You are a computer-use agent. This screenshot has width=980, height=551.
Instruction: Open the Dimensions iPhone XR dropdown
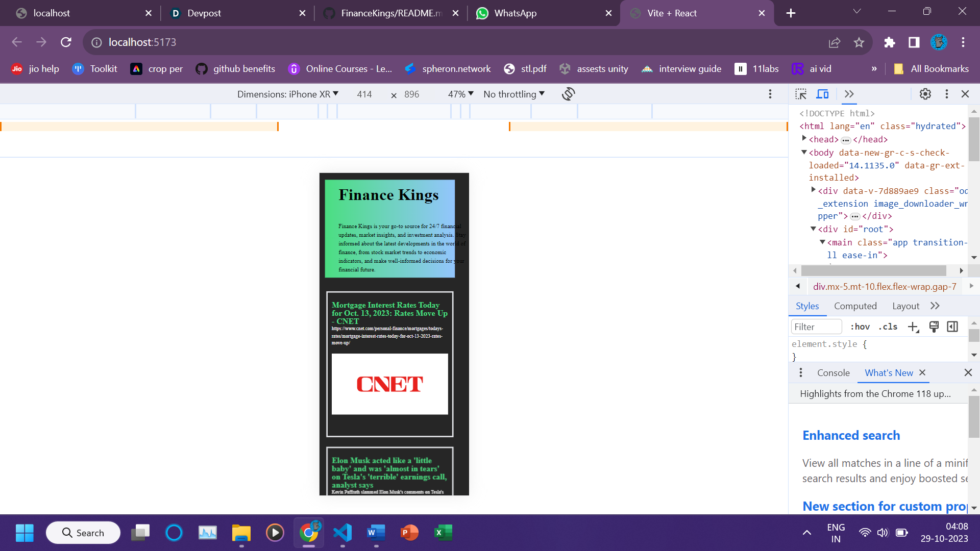[x=287, y=94]
